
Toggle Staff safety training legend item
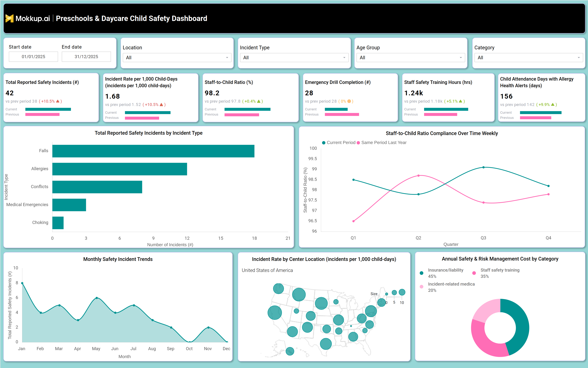tap(496, 273)
